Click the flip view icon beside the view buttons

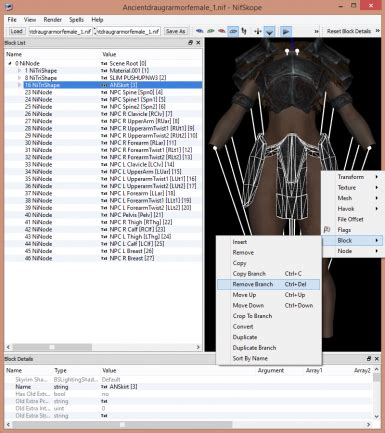[x=244, y=31]
